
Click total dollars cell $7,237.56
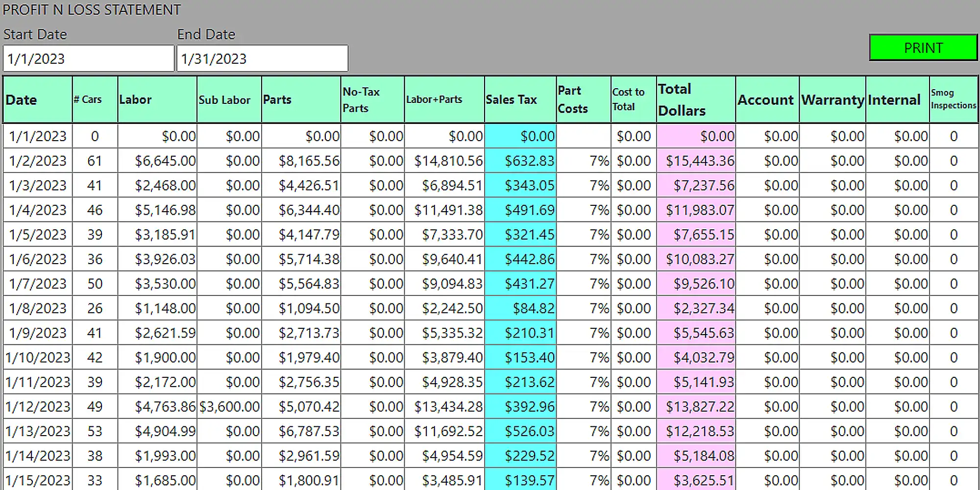[x=696, y=185]
